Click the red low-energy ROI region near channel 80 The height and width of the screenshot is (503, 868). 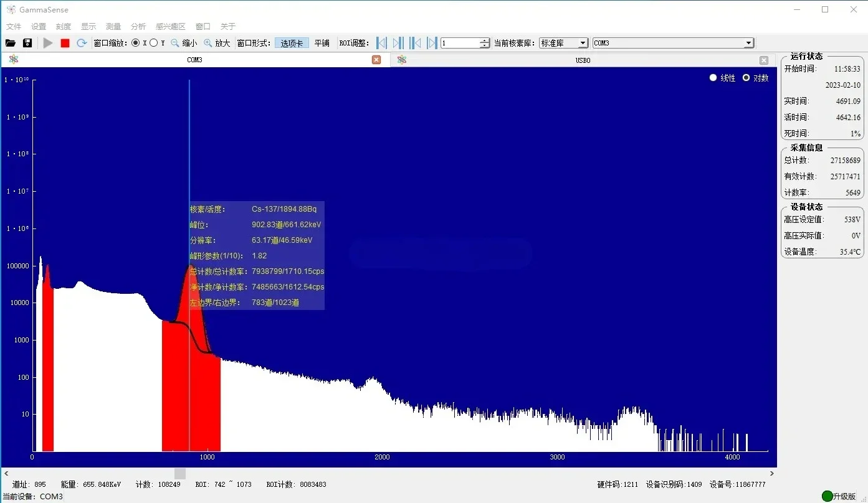[48, 374]
